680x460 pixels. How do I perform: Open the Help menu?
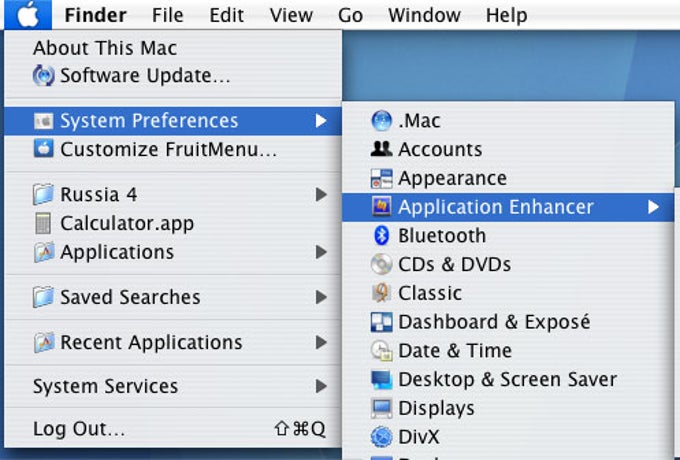(x=507, y=15)
